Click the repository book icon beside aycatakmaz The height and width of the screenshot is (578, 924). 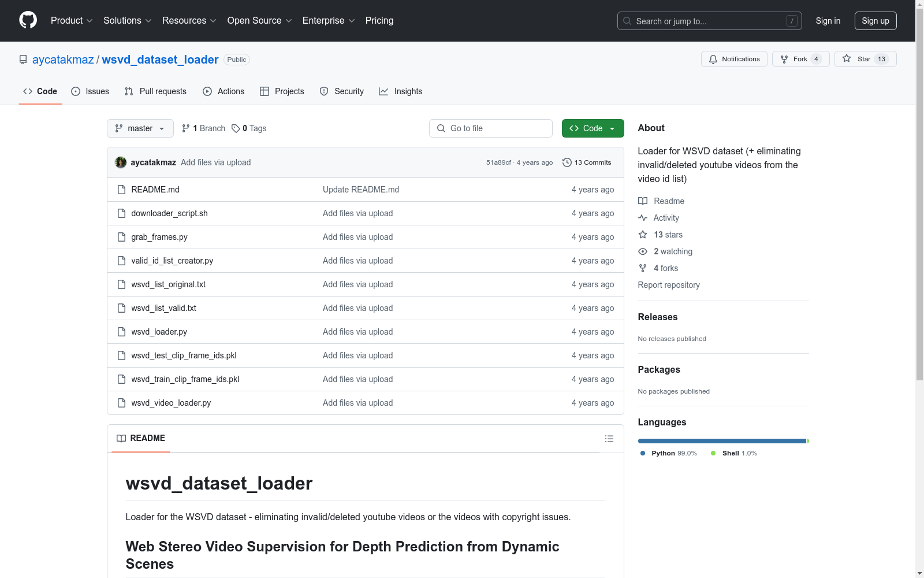23,60
